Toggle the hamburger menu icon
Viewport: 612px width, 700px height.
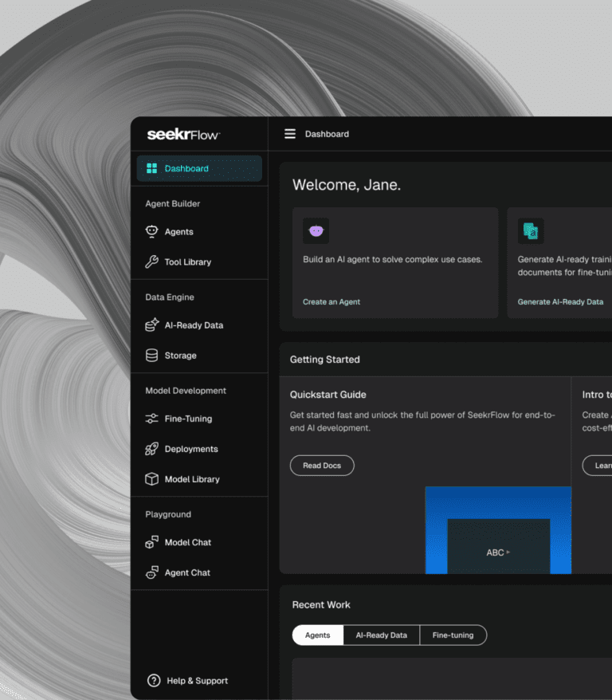point(290,134)
